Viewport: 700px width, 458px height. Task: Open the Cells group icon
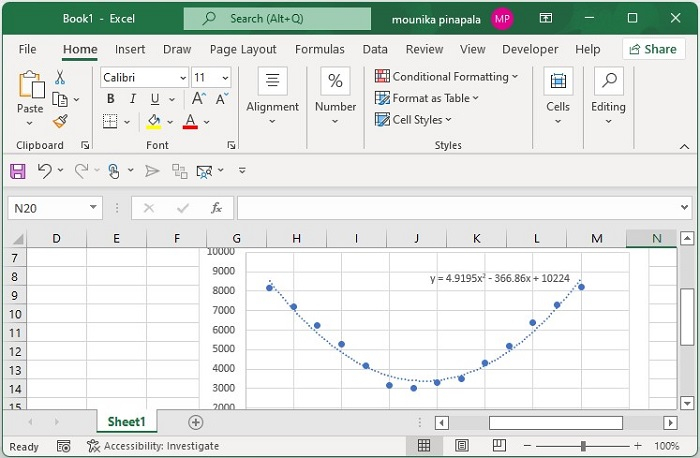click(557, 83)
